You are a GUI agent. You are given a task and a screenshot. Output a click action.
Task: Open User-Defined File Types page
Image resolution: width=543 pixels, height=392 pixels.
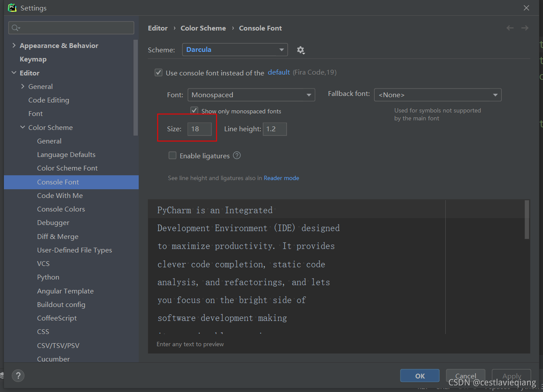pyautogui.click(x=75, y=250)
